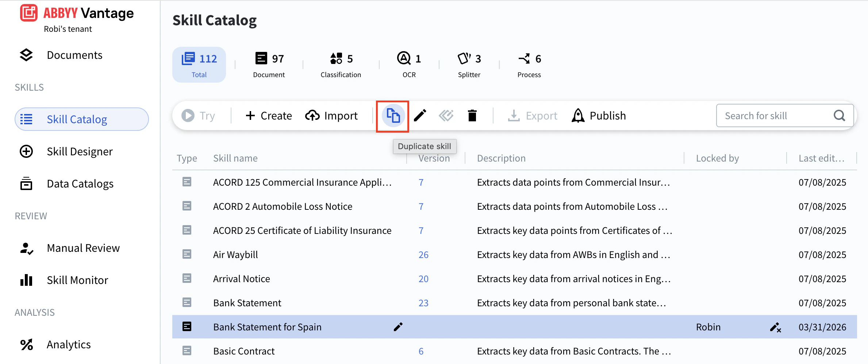The image size is (868, 364).
Task: Click the Skill Designer plus-circle icon
Action: click(26, 151)
